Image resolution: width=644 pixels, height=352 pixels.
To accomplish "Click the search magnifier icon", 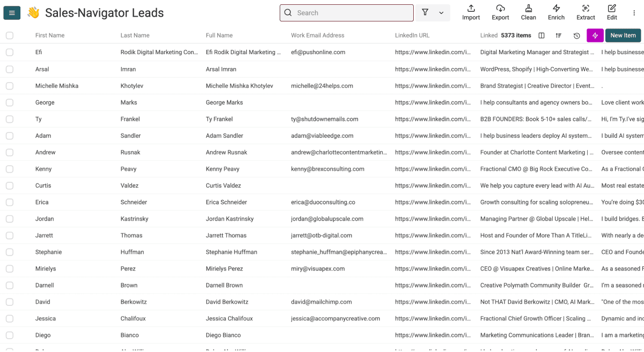I will pyautogui.click(x=288, y=13).
